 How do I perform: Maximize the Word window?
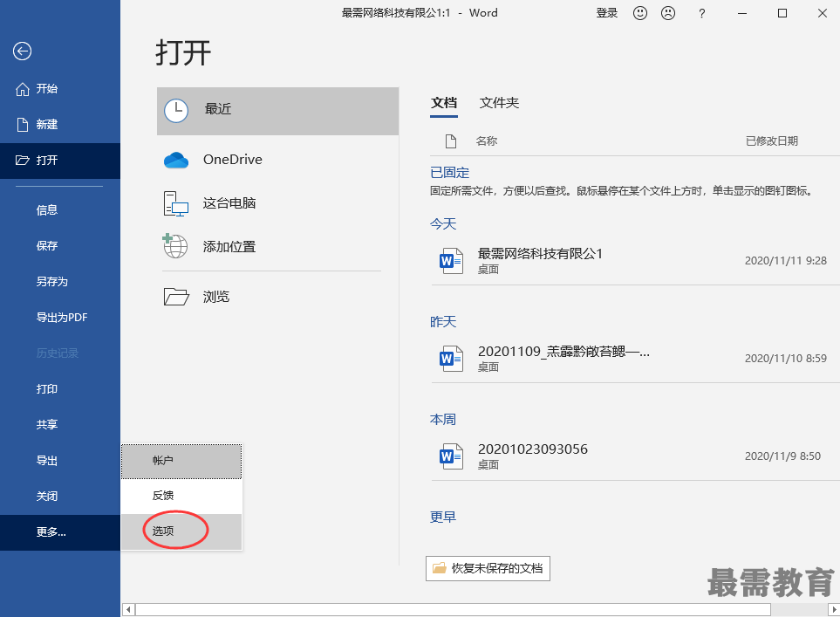point(782,13)
